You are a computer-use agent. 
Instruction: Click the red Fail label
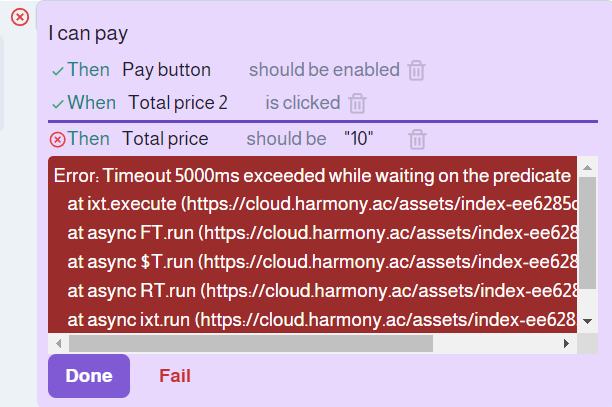point(175,376)
